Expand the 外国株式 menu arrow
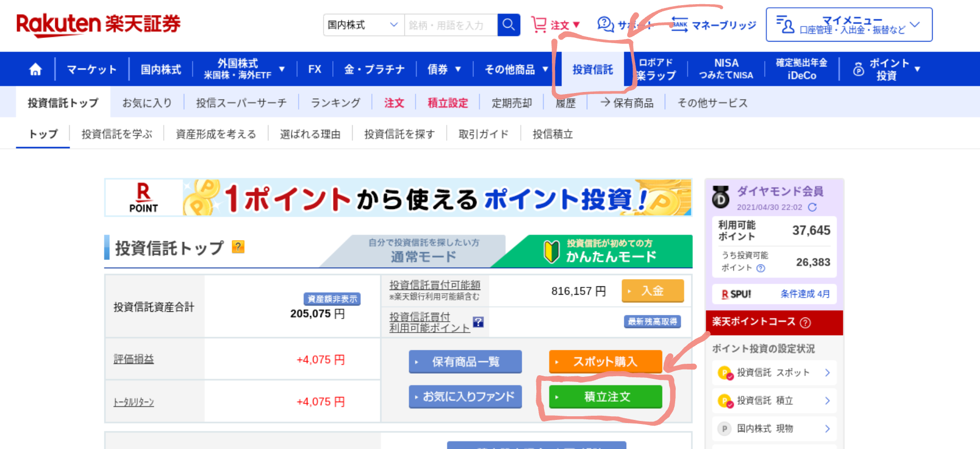The width and height of the screenshot is (980, 449). 282,69
